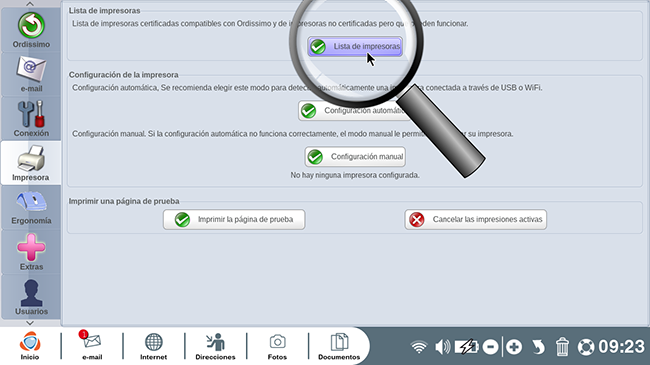
Task: Click Imprimir la página de prueba
Action: (234, 219)
